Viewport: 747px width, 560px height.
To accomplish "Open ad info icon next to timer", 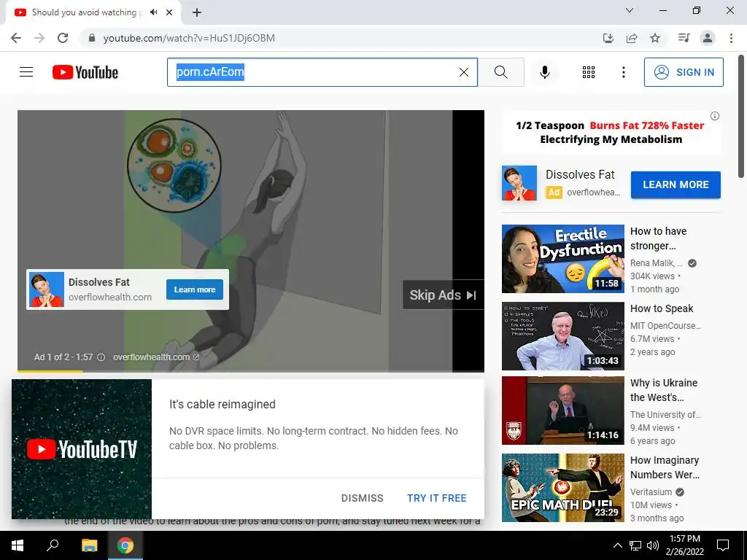I will (x=101, y=357).
